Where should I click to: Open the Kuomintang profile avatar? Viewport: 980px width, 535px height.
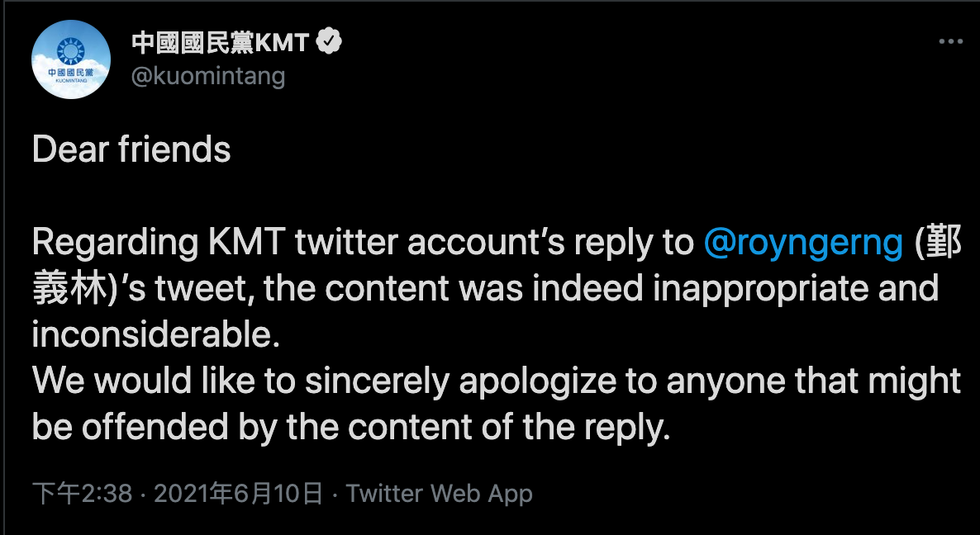pos(71,60)
